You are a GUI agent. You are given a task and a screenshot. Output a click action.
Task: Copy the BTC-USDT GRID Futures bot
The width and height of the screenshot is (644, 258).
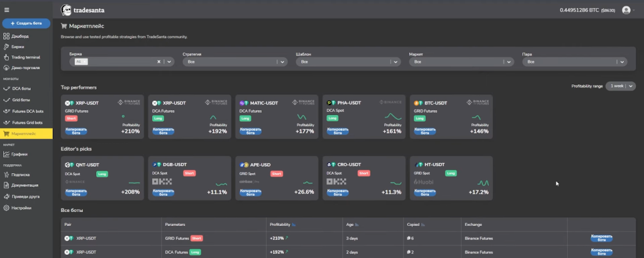pos(424,130)
